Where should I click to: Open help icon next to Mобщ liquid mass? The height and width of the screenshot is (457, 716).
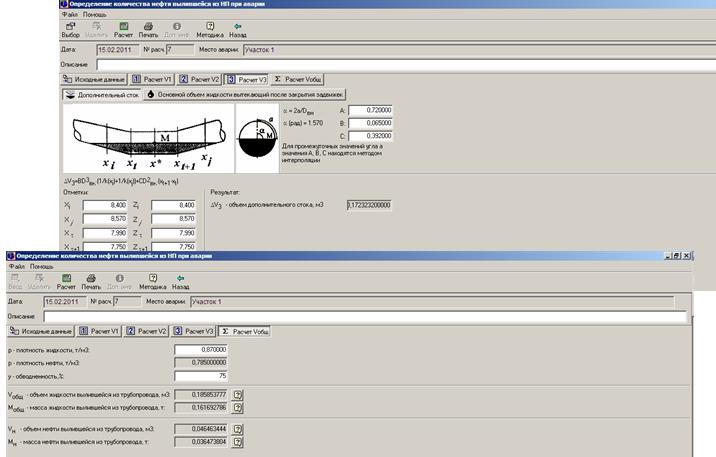coord(238,407)
